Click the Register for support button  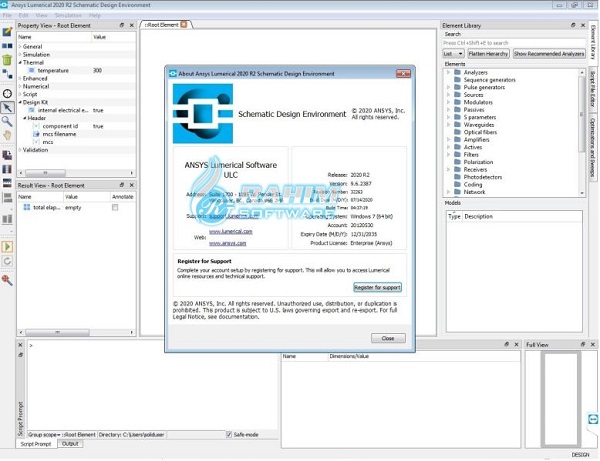377,287
